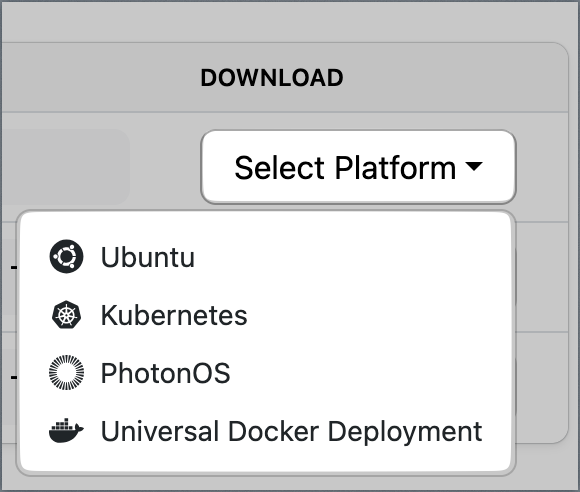Click the greyed field left of Select Platform
The width and height of the screenshot is (580, 492).
(65, 167)
